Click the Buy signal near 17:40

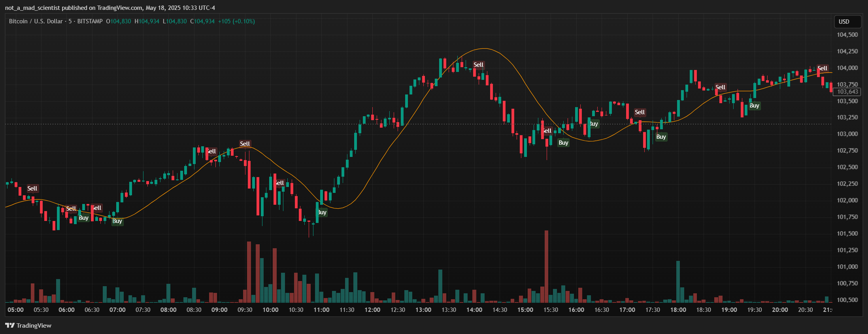(661, 137)
